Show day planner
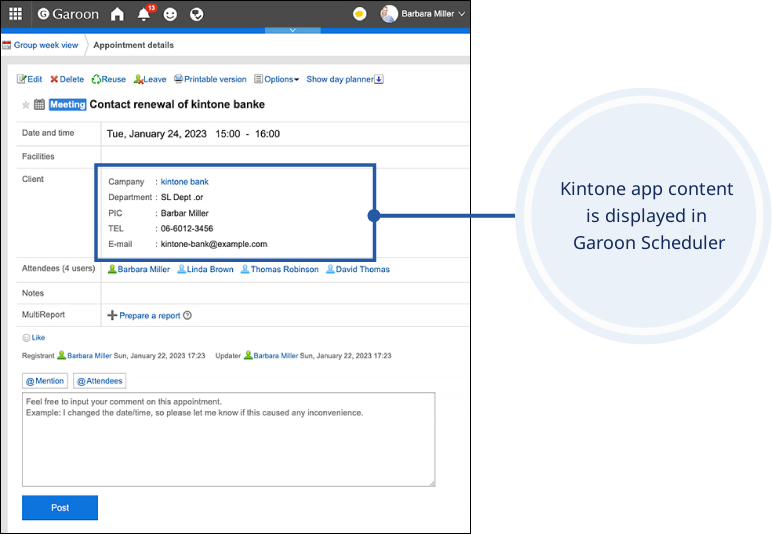The width and height of the screenshot is (772, 534). coord(340,79)
